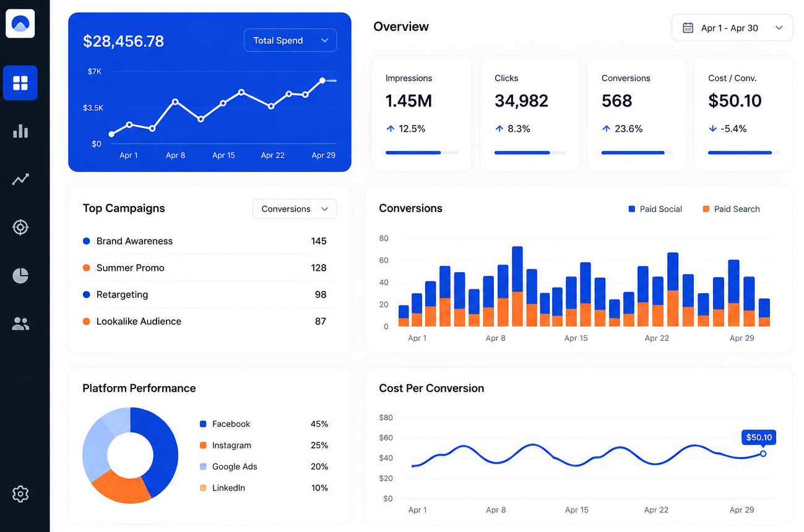Click the calendar icon in date picker
This screenshot has width=804, height=532.
click(x=688, y=28)
